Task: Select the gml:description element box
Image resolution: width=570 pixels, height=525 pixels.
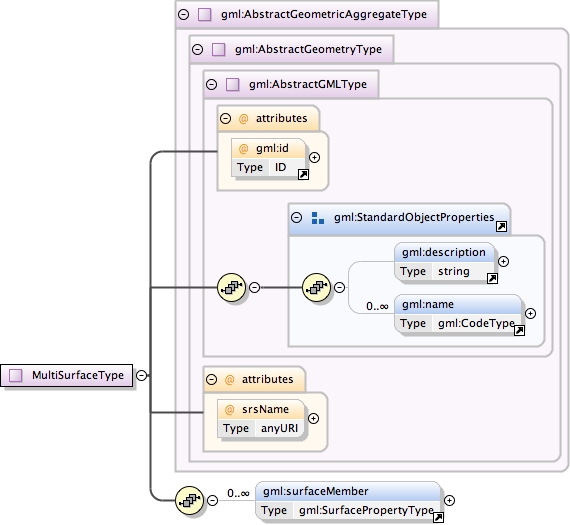Action: [x=444, y=262]
